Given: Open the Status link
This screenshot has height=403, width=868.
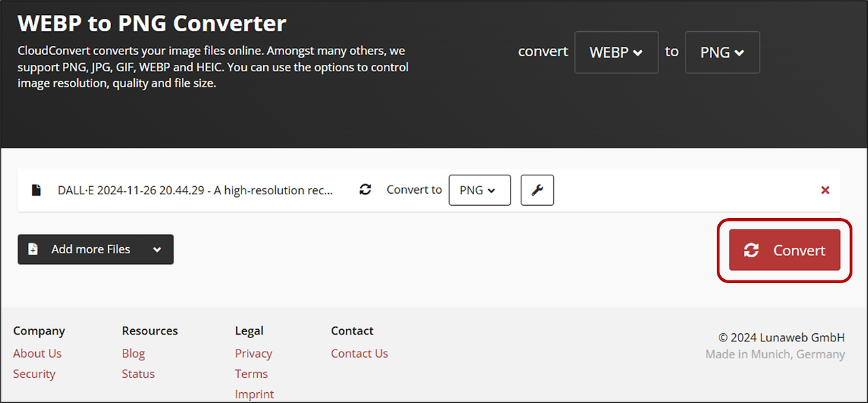Looking at the screenshot, I should [138, 374].
